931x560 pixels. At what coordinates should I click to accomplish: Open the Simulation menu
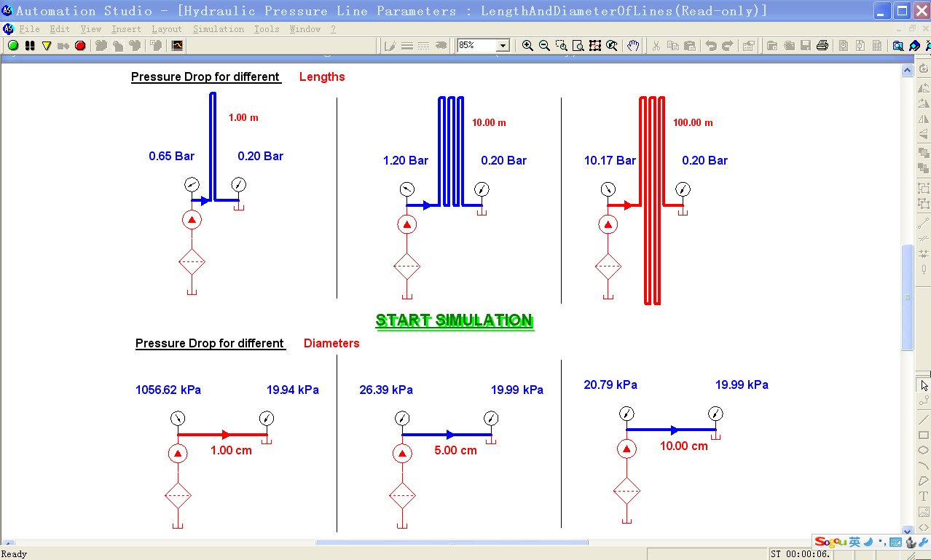pos(219,29)
